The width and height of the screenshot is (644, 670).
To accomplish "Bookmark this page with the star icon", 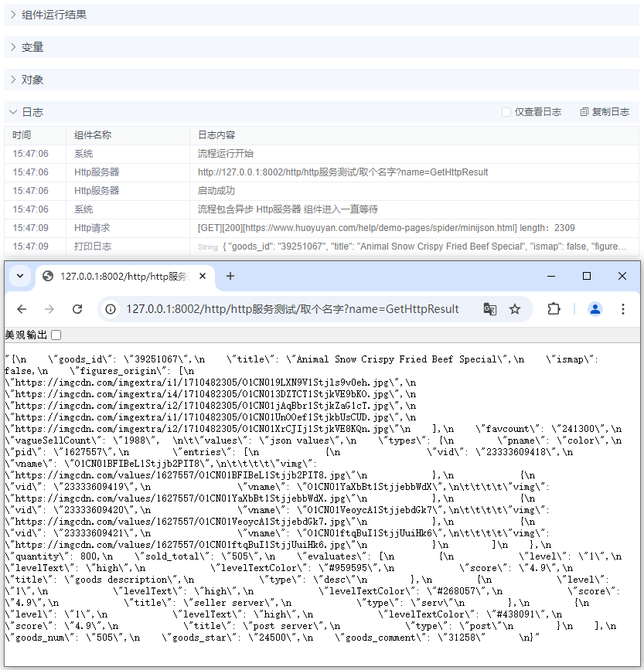I will click(x=516, y=308).
